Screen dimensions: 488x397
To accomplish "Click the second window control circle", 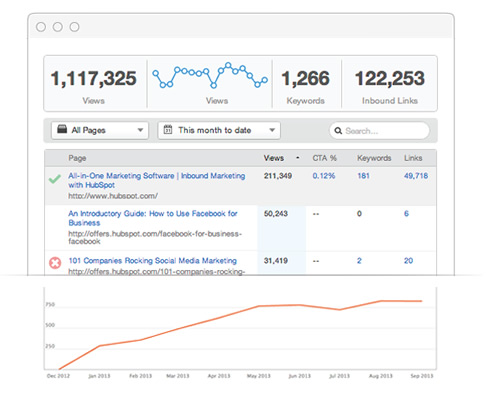I will (58, 27).
